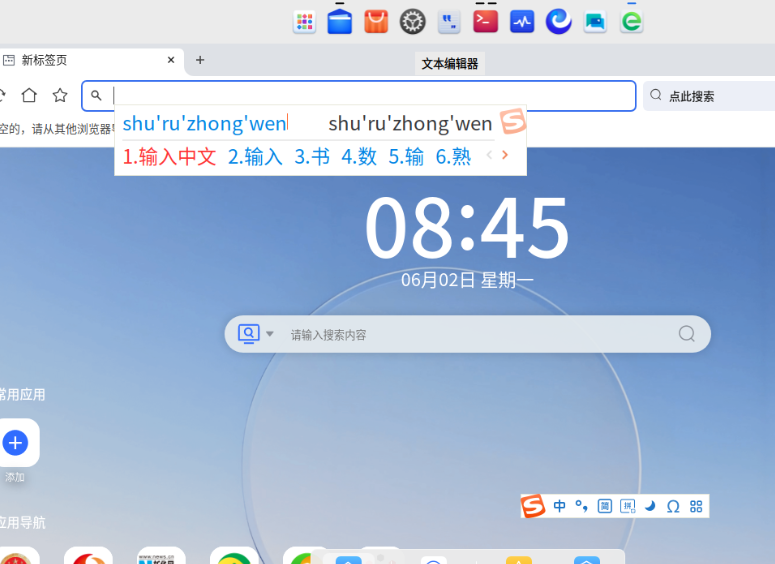This screenshot has width=775, height=564.
Task: Select candidate 1.输入中文
Action: [x=170, y=157]
